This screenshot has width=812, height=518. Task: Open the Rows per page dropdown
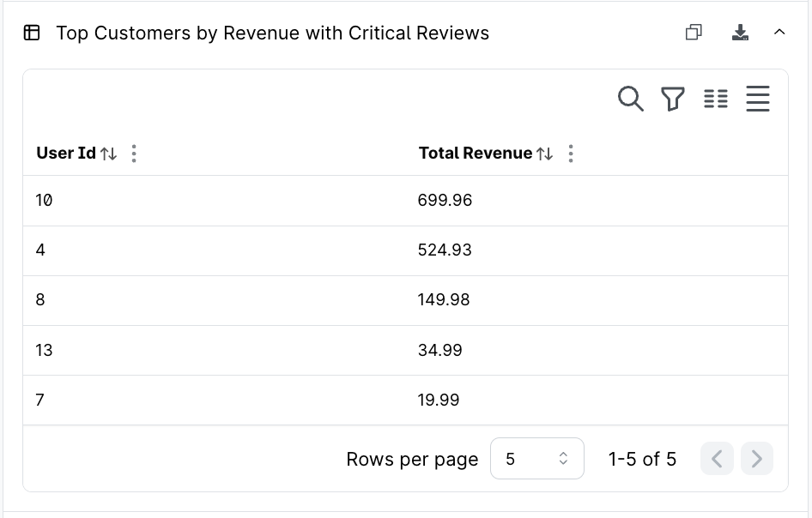click(x=536, y=459)
